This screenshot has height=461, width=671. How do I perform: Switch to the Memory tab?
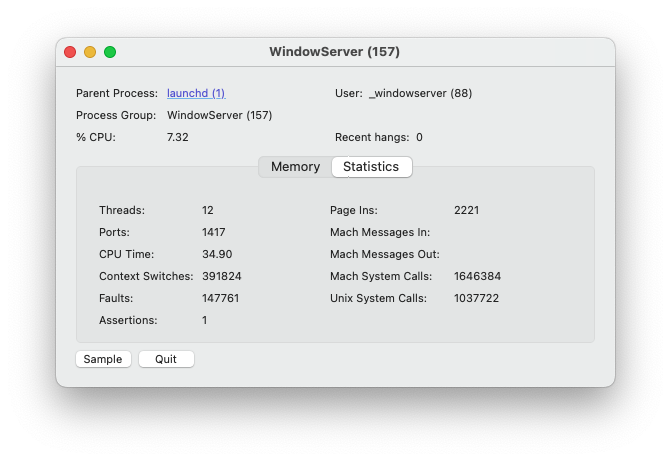pyautogui.click(x=295, y=167)
